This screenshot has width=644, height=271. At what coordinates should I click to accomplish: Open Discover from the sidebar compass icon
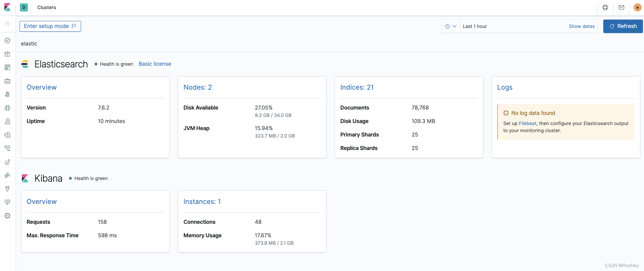coord(7,40)
